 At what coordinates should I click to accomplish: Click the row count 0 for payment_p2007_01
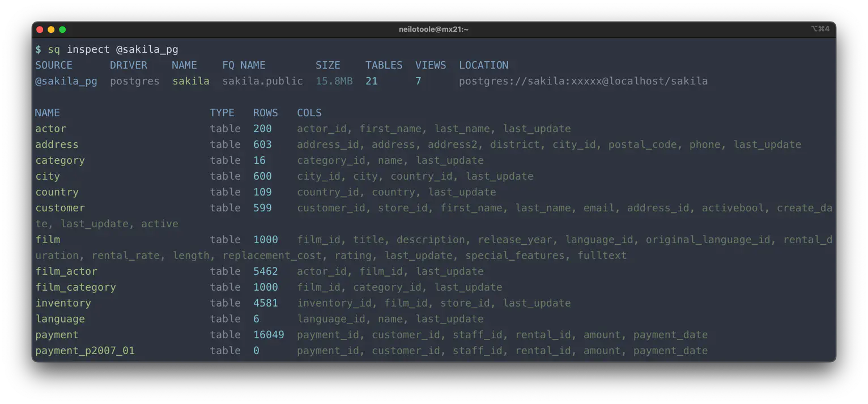pos(257,351)
